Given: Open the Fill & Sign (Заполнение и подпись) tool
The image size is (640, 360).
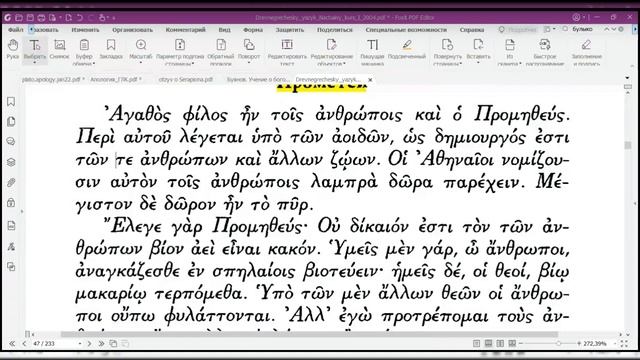Looking at the screenshot, I should (587, 51).
